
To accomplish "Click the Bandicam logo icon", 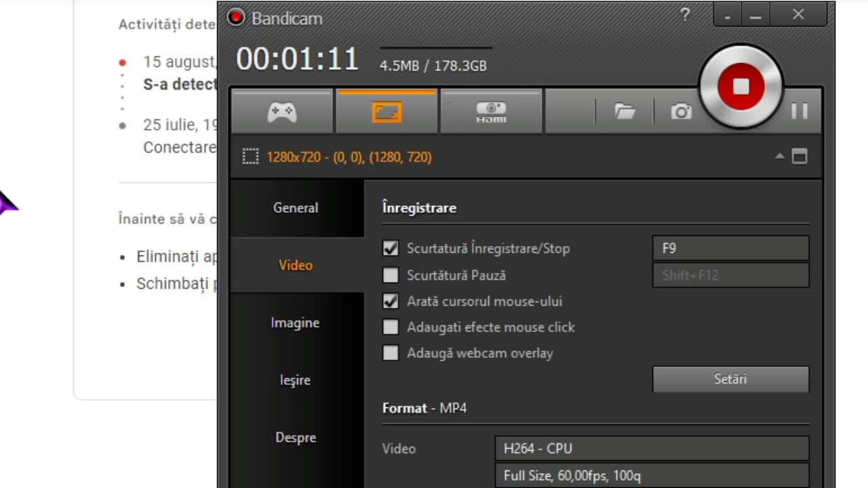I will coord(235,18).
